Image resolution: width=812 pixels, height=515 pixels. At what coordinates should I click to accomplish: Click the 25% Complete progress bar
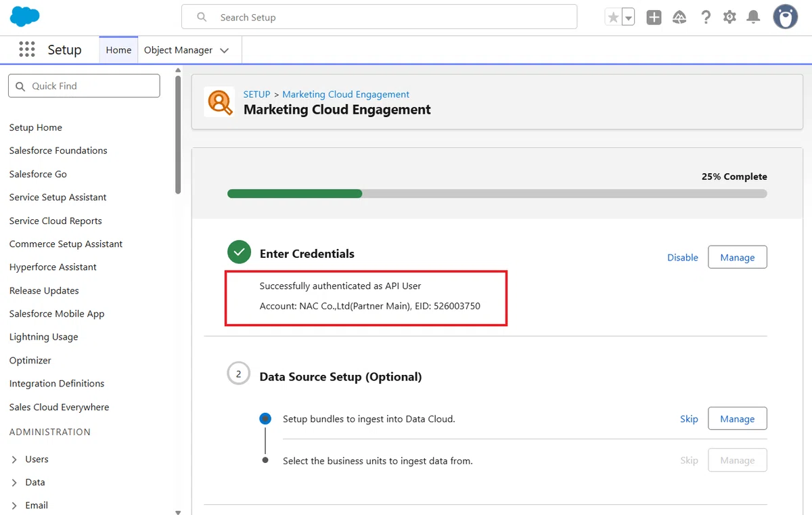[497, 194]
